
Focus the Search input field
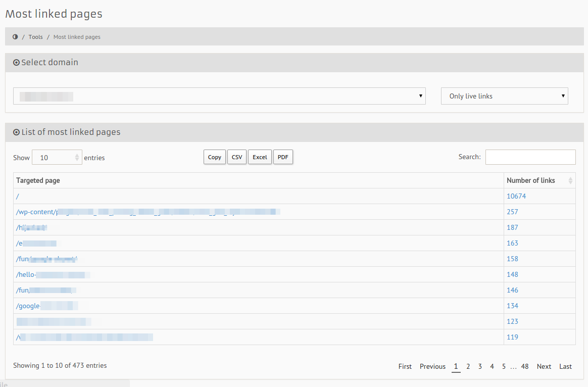530,157
